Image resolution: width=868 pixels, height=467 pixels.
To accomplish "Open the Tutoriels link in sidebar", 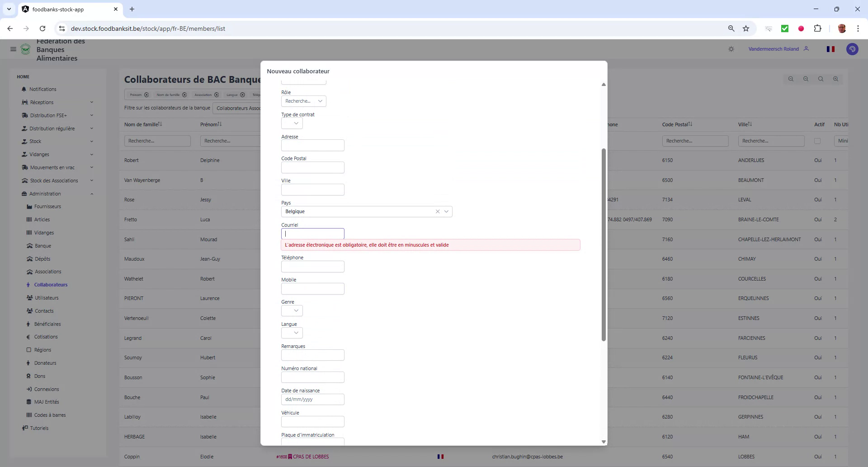I will pyautogui.click(x=40, y=428).
